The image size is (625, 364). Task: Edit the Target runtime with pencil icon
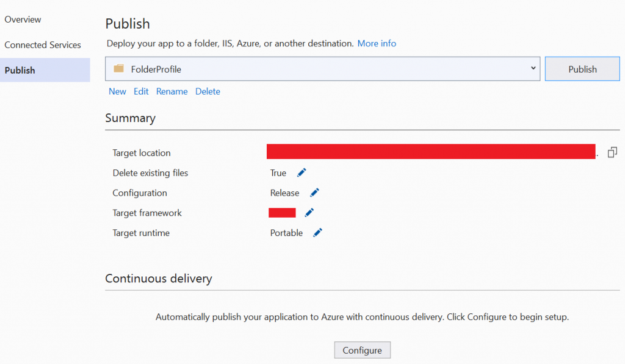pos(317,232)
